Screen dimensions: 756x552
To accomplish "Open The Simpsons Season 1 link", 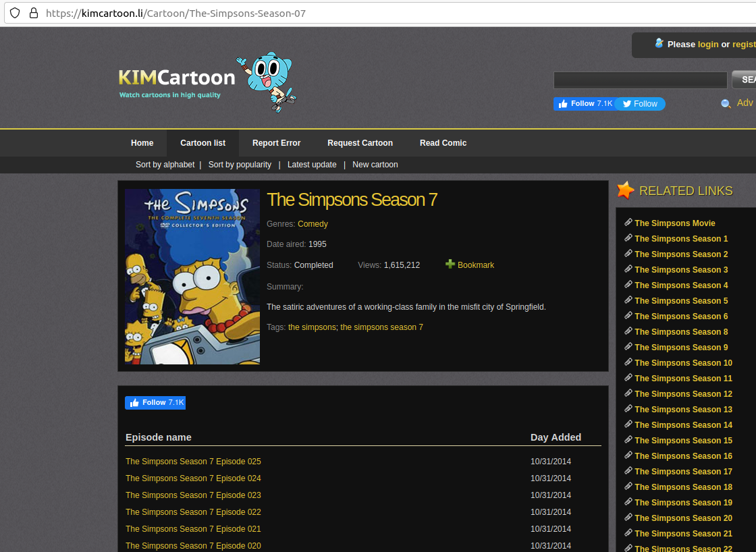I will (x=681, y=239).
